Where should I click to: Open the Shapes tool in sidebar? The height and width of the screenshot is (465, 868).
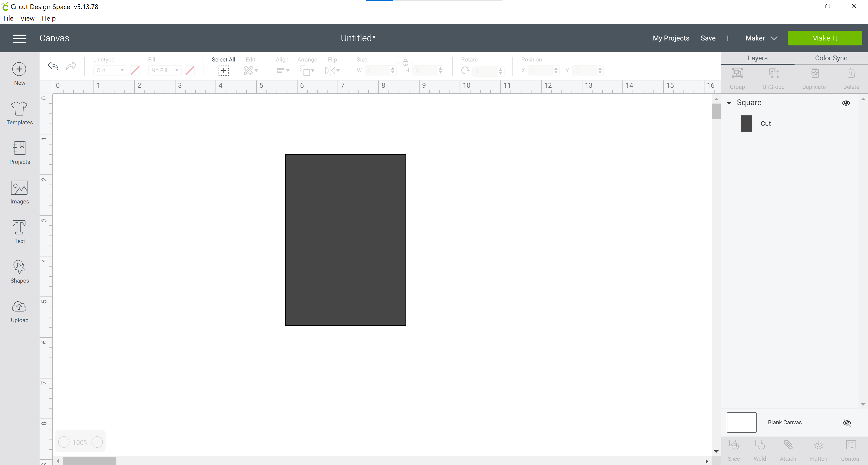19,271
